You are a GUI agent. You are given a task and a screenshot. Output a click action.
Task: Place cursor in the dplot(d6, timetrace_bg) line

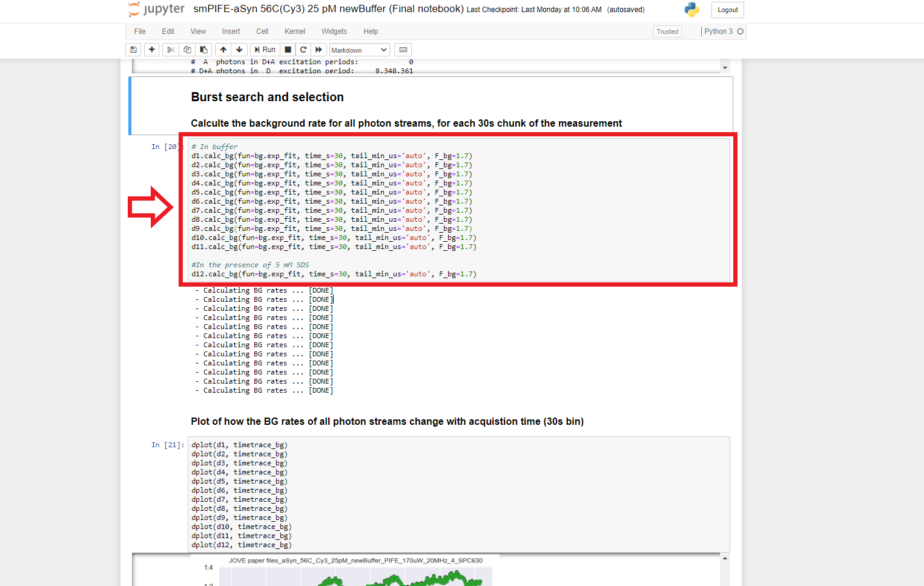click(239, 490)
